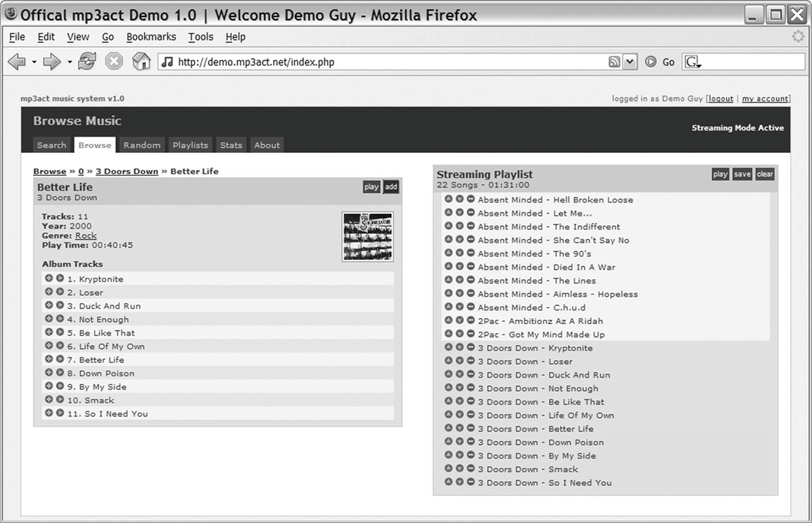Remove '3 Doors Down - Better Life' from playlist
The image size is (812, 523).
[x=470, y=428]
